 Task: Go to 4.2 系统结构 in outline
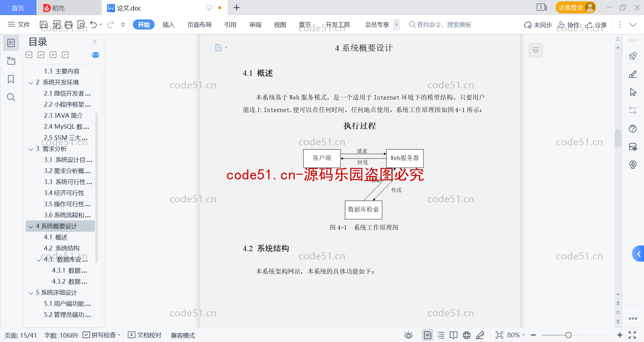62,248
